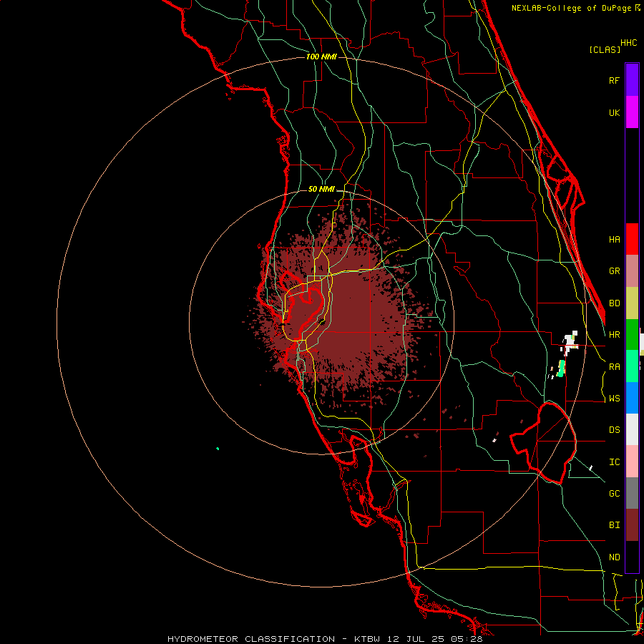Screen dimensions: 644x644
Task: Click the purple RF legend color swatch
Action: pos(632,80)
